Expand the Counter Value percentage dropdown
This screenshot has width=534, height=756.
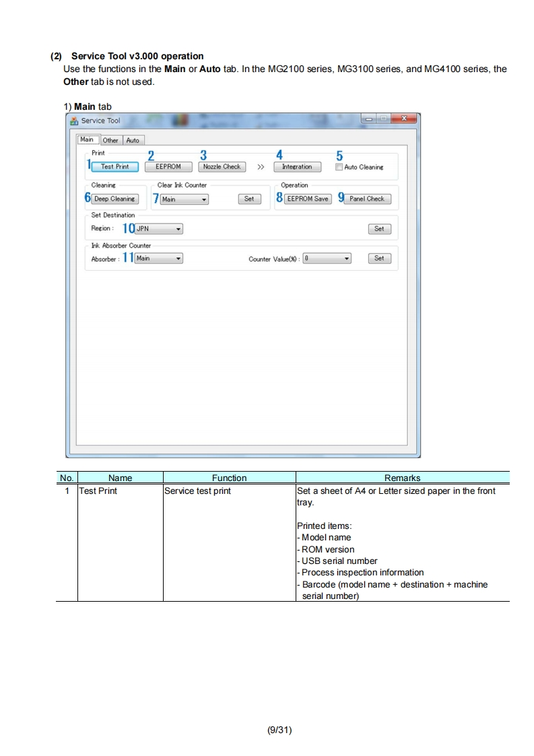(327, 258)
